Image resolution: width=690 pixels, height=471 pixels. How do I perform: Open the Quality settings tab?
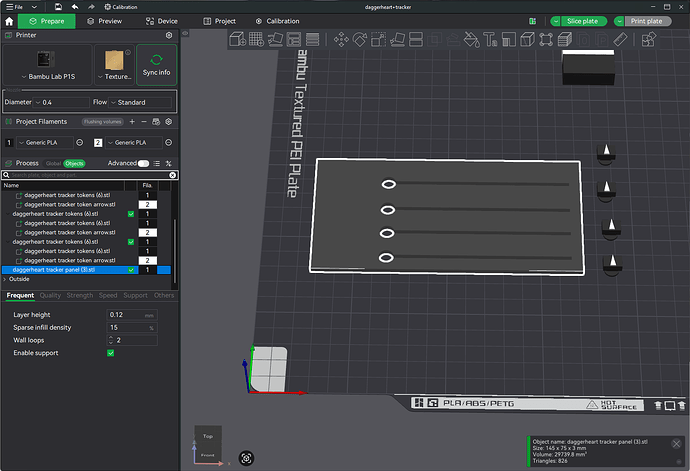tap(50, 295)
